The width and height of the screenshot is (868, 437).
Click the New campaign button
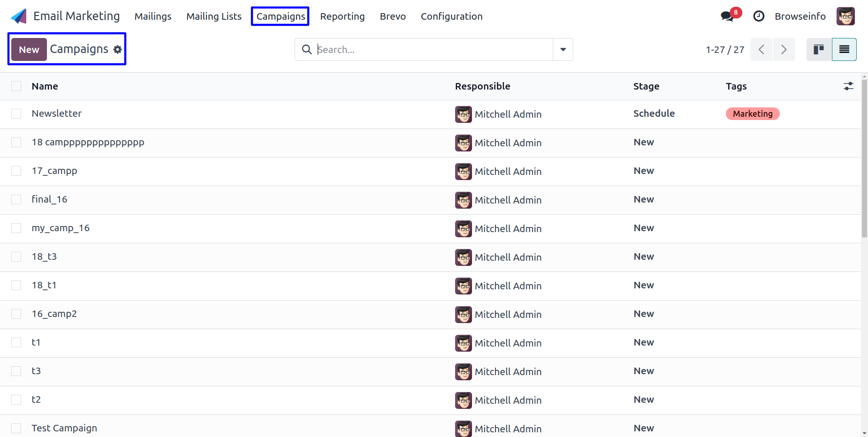point(29,49)
